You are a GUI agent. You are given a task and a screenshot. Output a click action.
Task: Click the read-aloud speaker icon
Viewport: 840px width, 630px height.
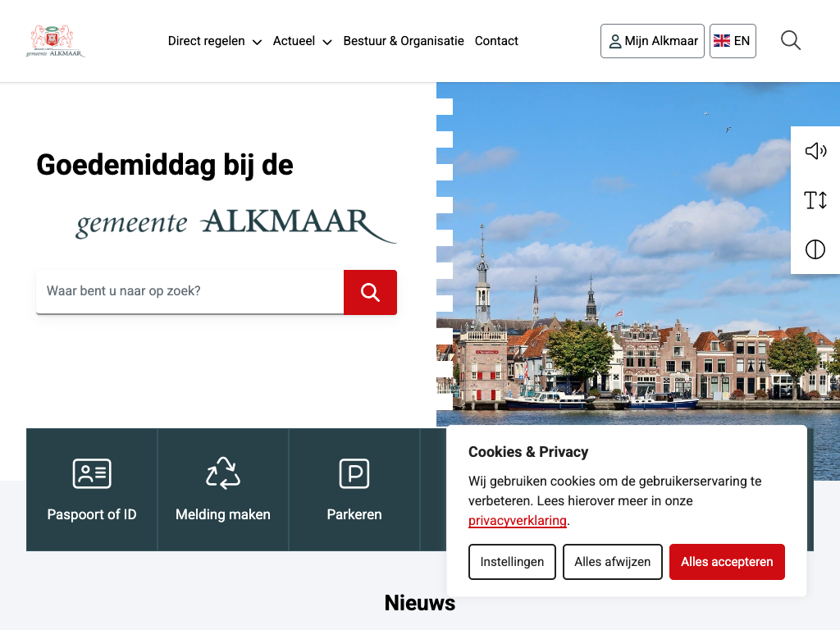(x=815, y=151)
